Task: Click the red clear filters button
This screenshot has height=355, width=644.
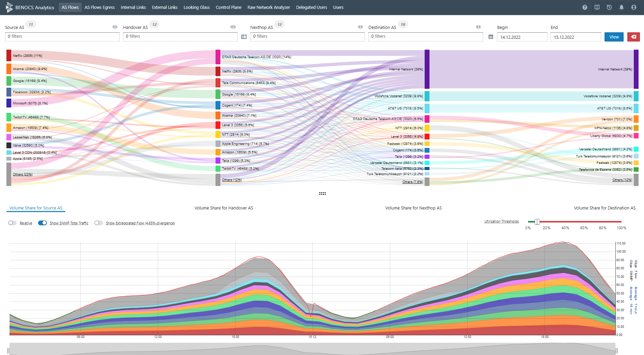Action: point(633,37)
